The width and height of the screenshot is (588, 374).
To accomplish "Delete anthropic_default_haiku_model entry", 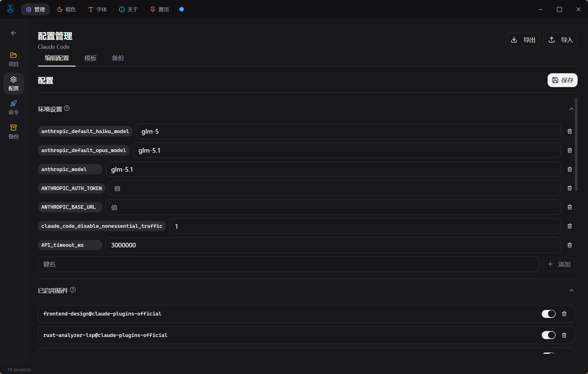I will tap(570, 132).
